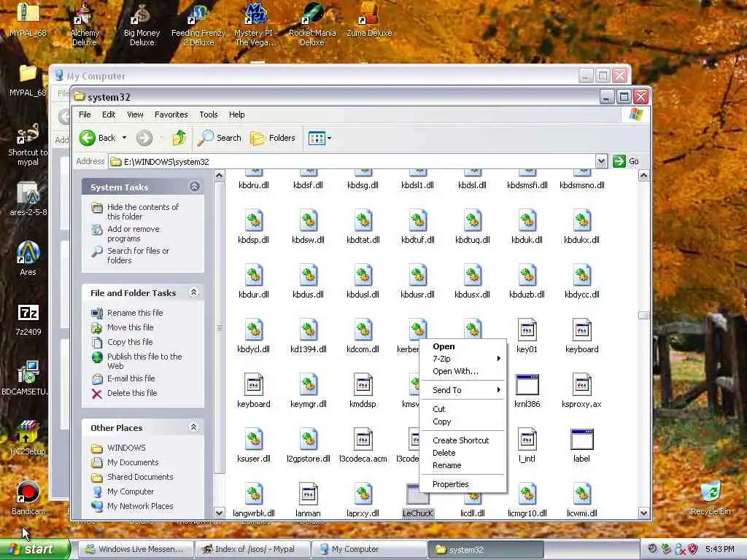Choose Rename in context menu
The height and width of the screenshot is (560, 747).
tap(462, 465)
